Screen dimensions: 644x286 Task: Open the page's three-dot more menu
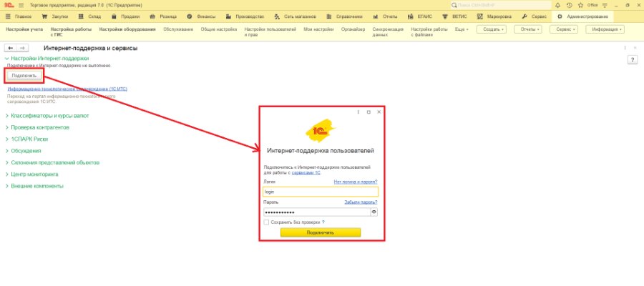(625, 48)
